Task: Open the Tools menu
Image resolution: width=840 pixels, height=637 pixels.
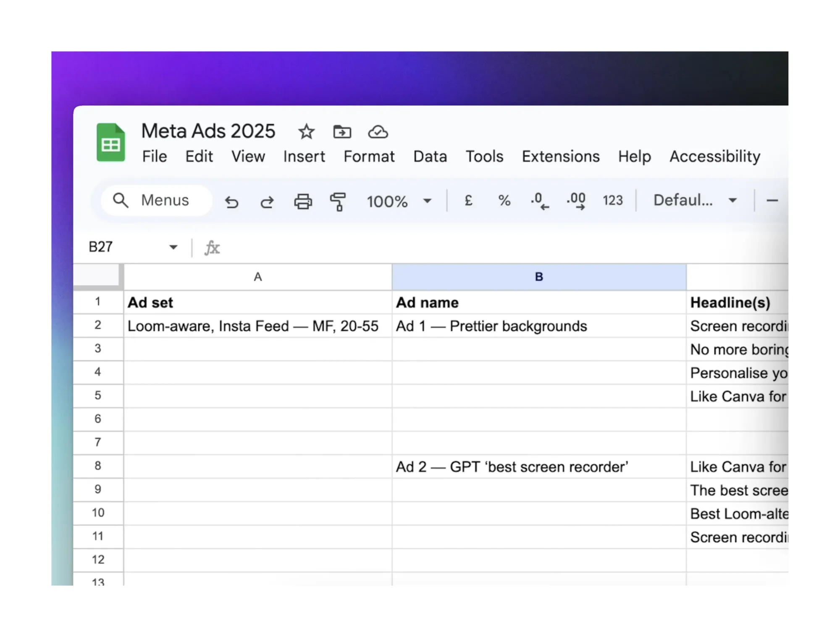Action: [484, 157]
